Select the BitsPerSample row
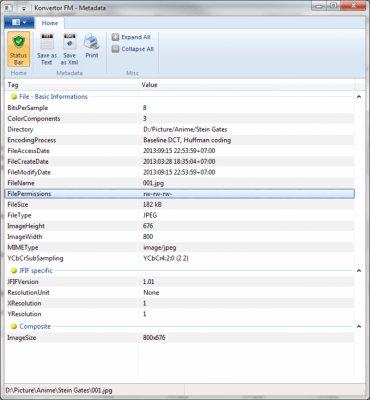 [x=179, y=108]
